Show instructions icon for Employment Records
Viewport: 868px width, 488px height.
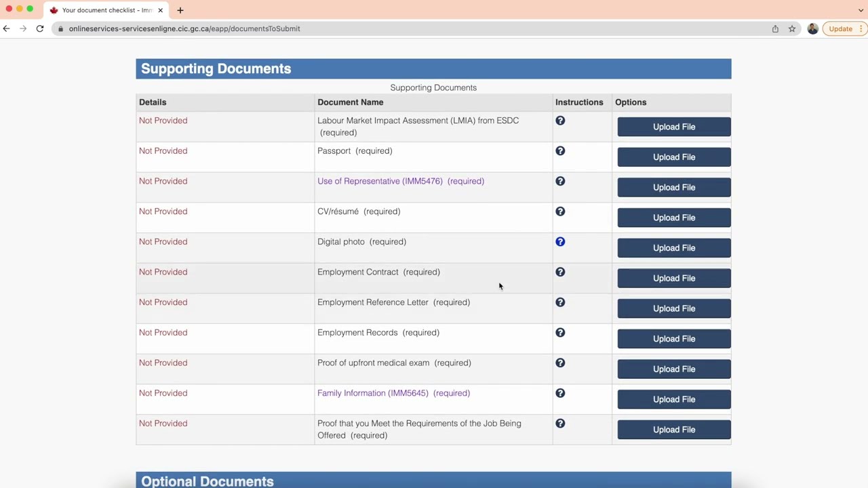[x=560, y=333]
